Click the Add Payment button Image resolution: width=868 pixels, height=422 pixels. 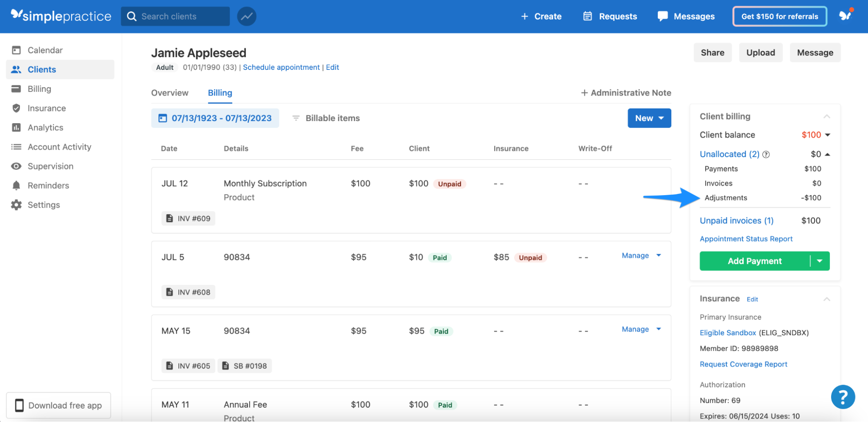(x=755, y=261)
